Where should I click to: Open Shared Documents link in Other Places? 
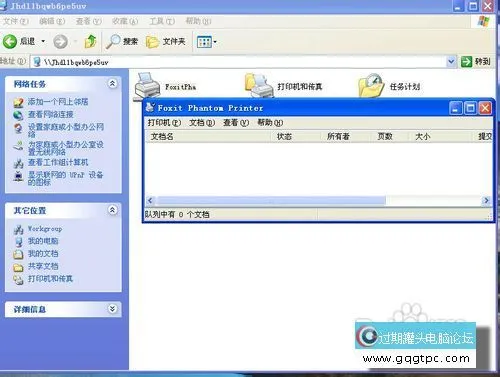(43, 266)
